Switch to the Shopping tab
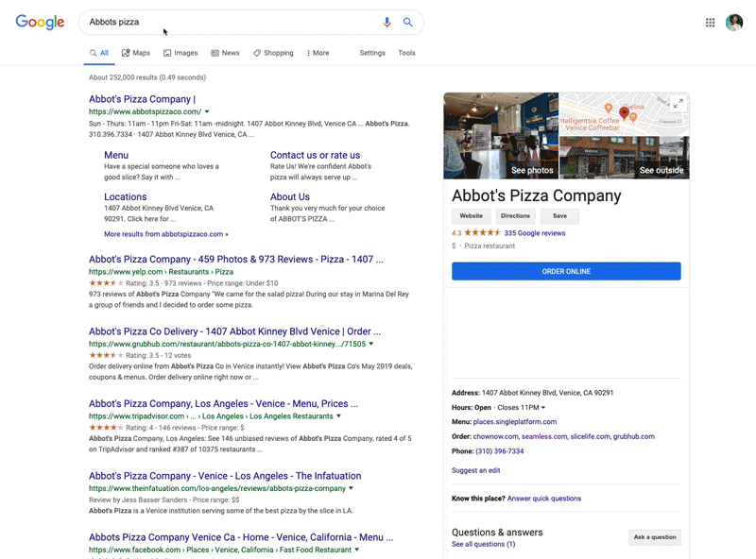This screenshot has height=559, width=756. tap(273, 53)
